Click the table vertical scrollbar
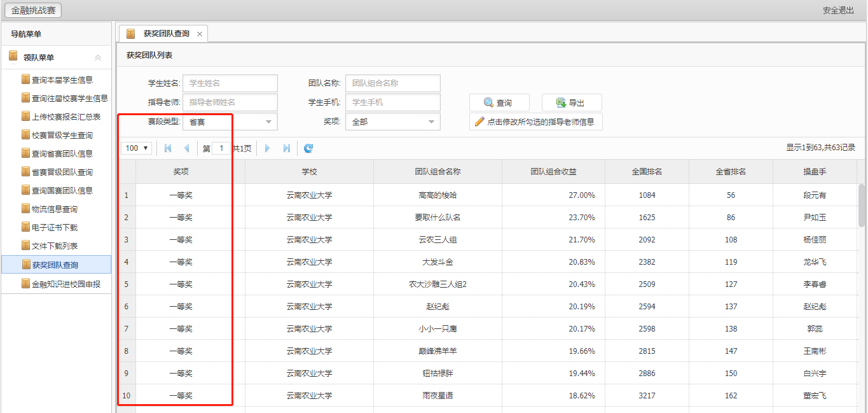The height and width of the screenshot is (413, 868). [862, 205]
